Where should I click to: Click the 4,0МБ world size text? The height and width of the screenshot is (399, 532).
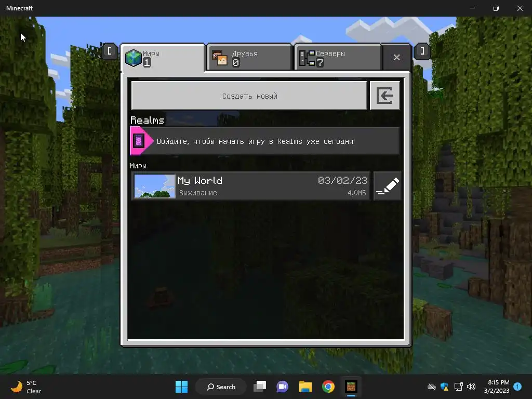(x=356, y=193)
